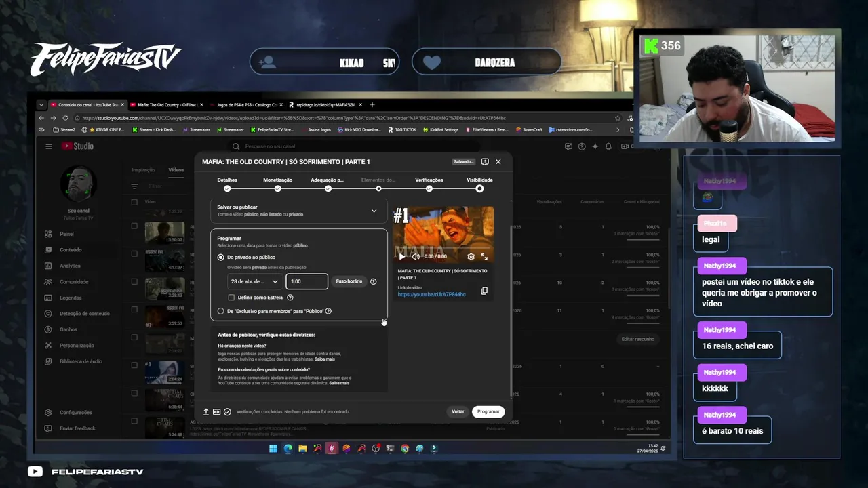This screenshot has height=488, width=868.
Task: Go to the Visibilidade step
Action: tap(479, 184)
